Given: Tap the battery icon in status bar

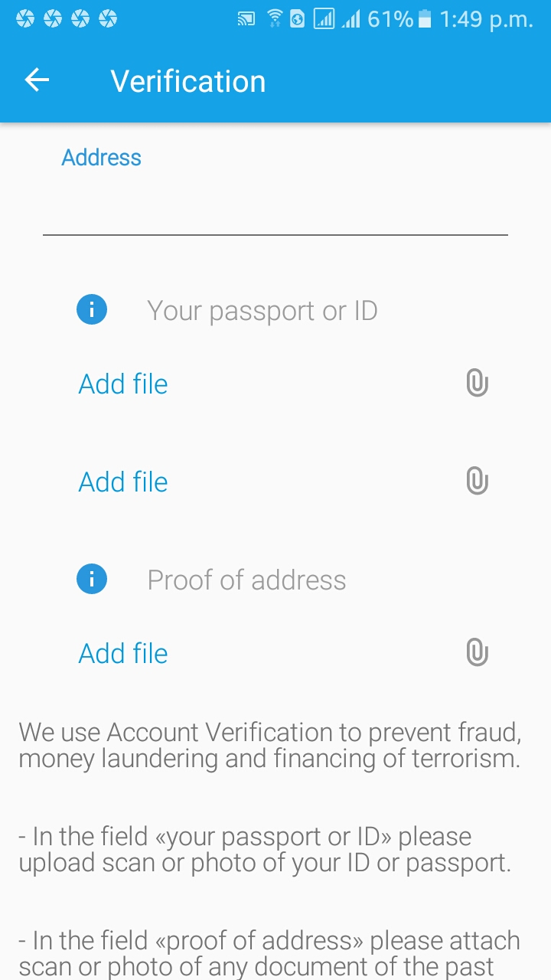Looking at the screenshot, I should (x=425, y=19).
